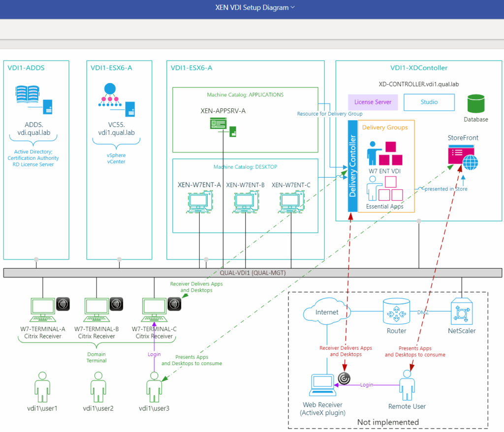Select the green Receiver Delivers Apps and Desktops label
The image size is (504, 432).
(x=196, y=287)
